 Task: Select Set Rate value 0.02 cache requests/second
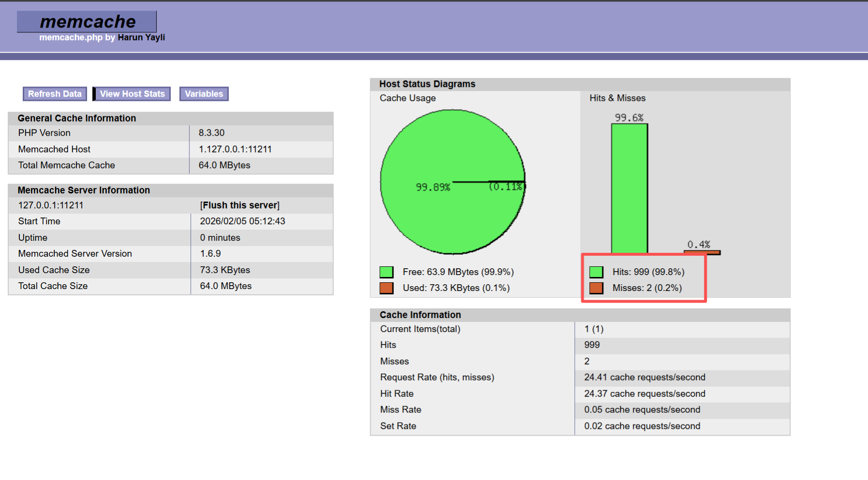click(x=642, y=426)
